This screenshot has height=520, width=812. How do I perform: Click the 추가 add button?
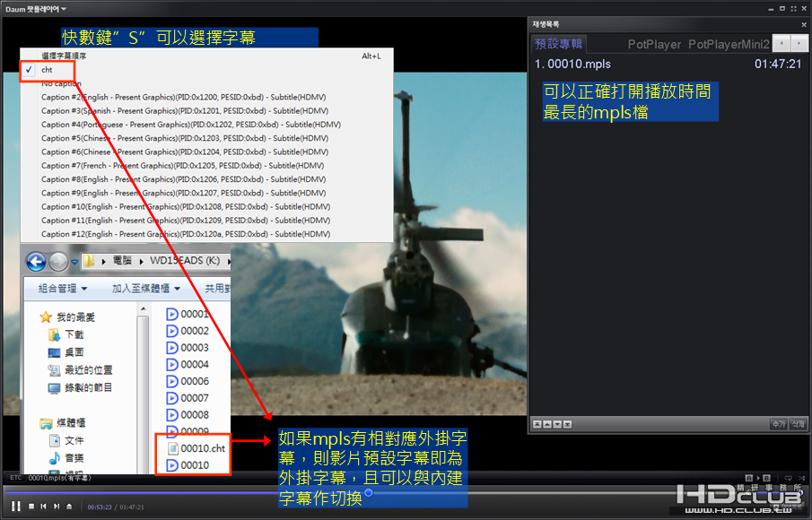(779, 424)
